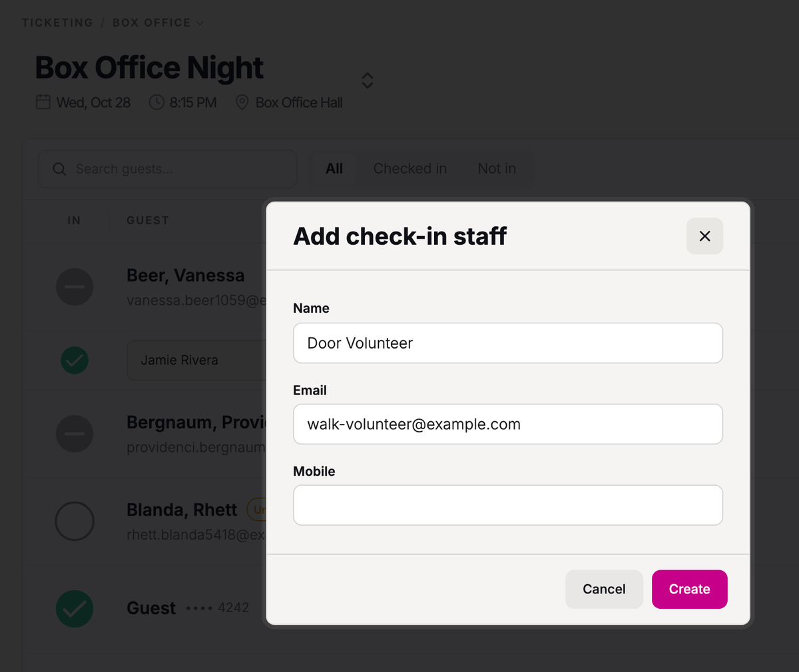
Task: Click the Email field with walk-volunteer@example.com
Action: pos(508,424)
